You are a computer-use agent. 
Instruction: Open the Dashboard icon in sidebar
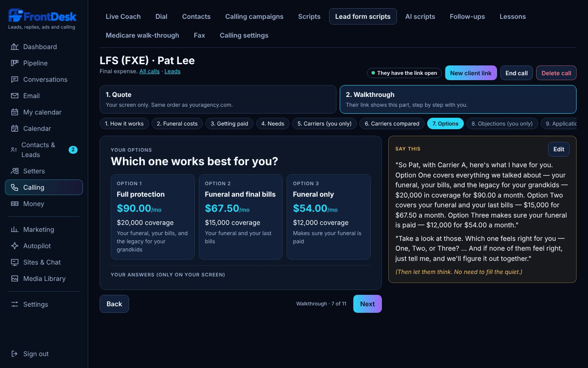point(15,47)
